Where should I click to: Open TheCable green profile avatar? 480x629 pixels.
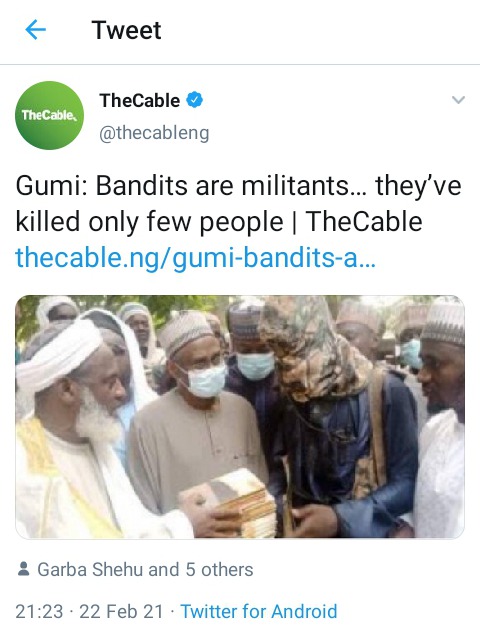point(49,116)
